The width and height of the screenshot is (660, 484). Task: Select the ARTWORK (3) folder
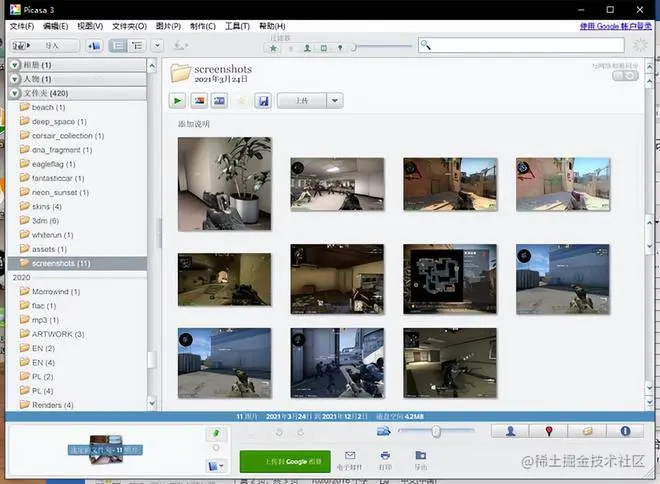58,334
